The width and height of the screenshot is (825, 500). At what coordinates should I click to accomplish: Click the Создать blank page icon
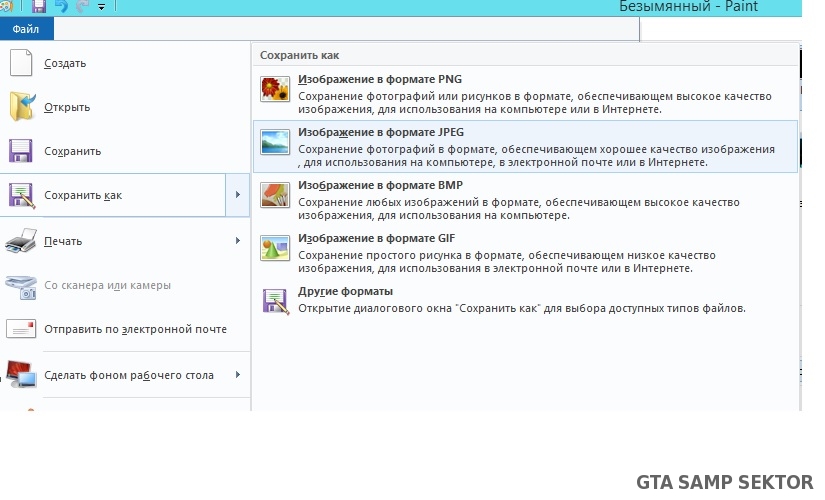[22, 63]
